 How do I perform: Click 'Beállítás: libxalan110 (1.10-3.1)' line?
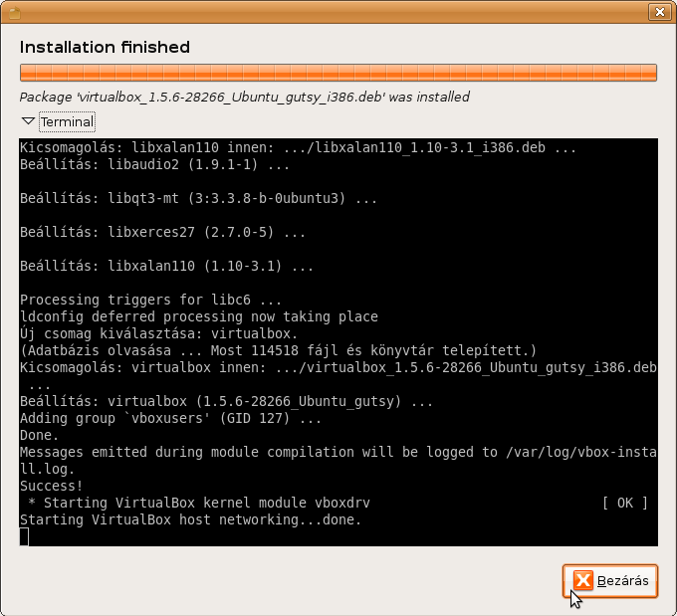pyautogui.click(x=166, y=266)
